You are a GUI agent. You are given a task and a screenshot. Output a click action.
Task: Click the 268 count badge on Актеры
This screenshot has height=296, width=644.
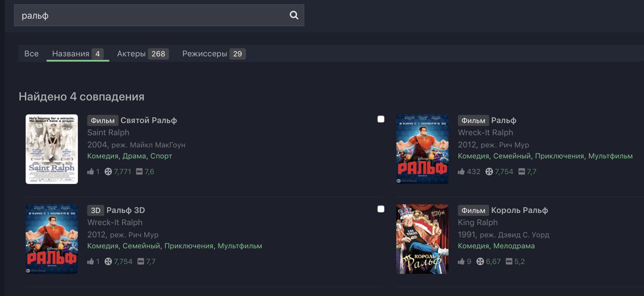158,54
